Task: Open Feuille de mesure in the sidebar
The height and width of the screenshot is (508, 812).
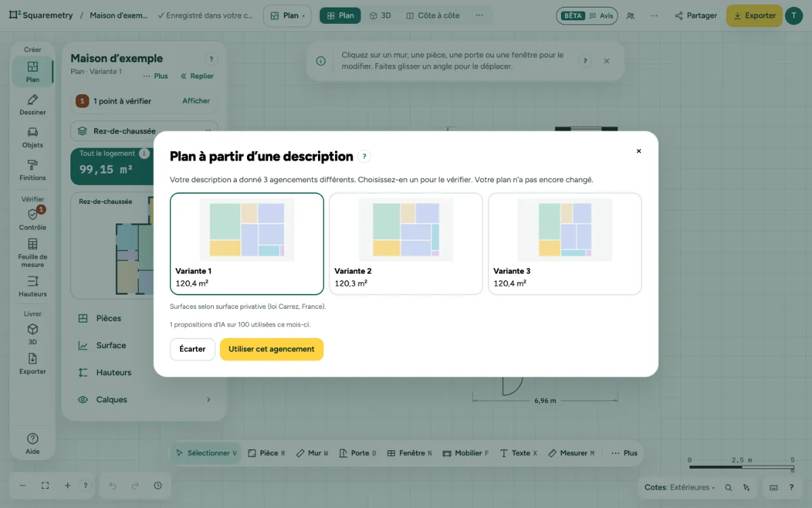Action: [32, 252]
